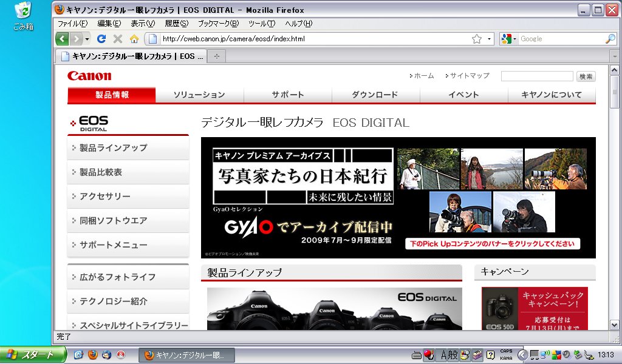Click the forward navigation arrow
Image resolution: width=622 pixels, height=364 pixels.
click(76, 39)
